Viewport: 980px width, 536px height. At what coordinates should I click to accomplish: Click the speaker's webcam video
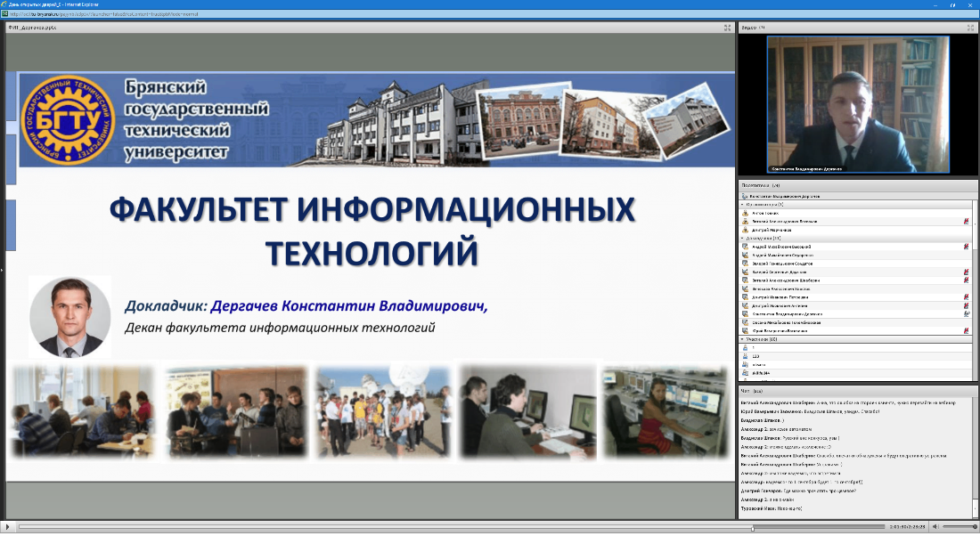(x=858, y=104)
